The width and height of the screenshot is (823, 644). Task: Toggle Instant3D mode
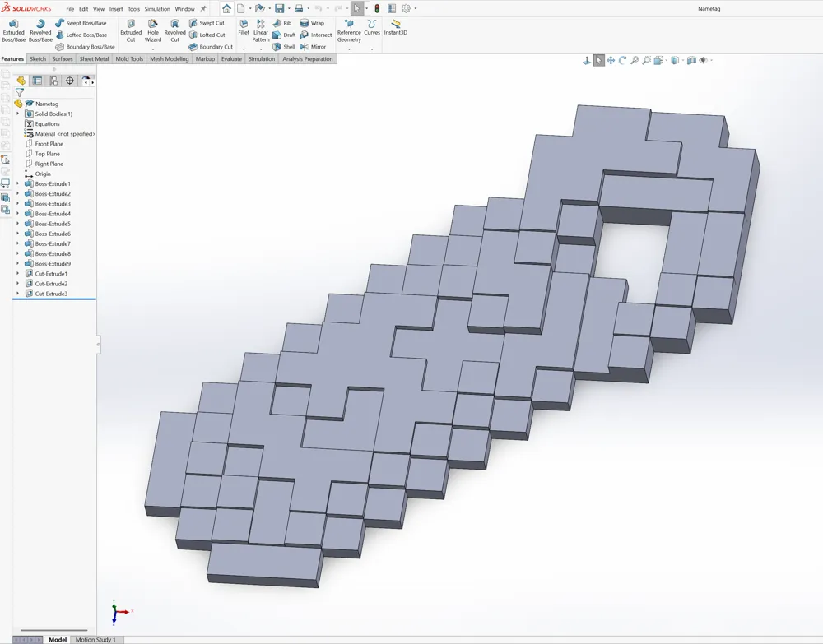click(395, 27)
